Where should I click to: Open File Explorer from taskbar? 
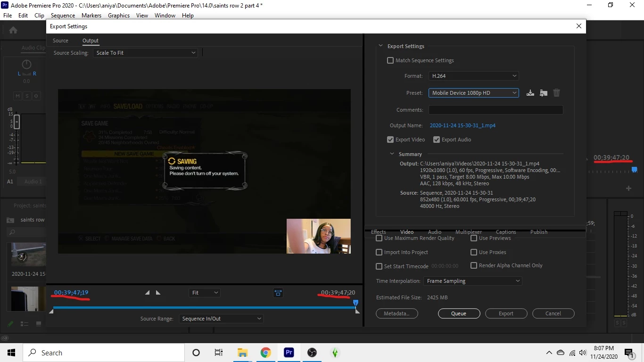point(242,353)
